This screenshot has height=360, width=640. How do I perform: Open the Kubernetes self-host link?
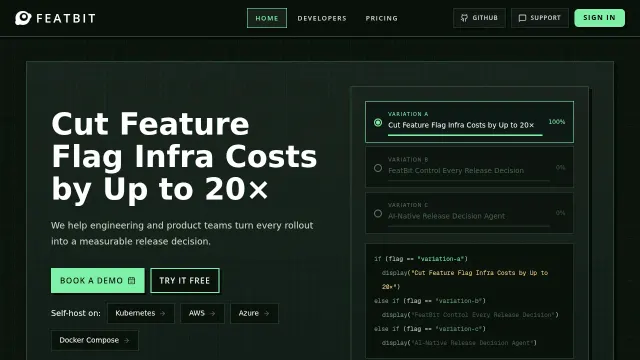(x=141, y=313)
